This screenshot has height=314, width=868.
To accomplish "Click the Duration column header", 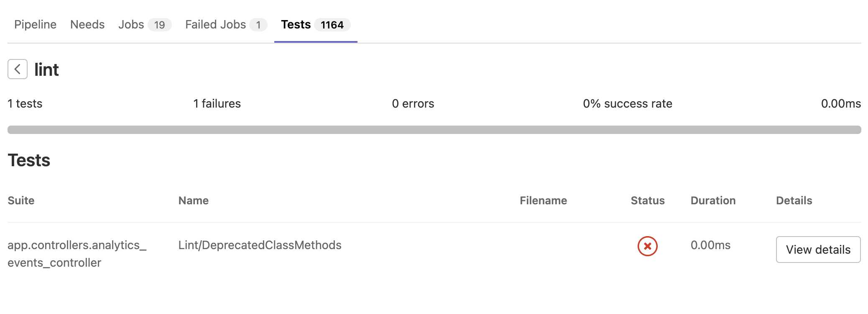I will click(713, 201).
